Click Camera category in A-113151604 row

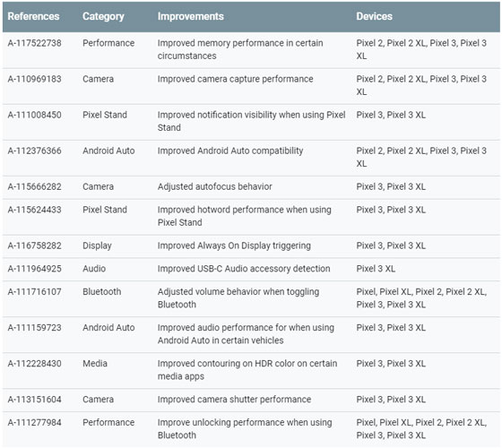pos(98,399)
